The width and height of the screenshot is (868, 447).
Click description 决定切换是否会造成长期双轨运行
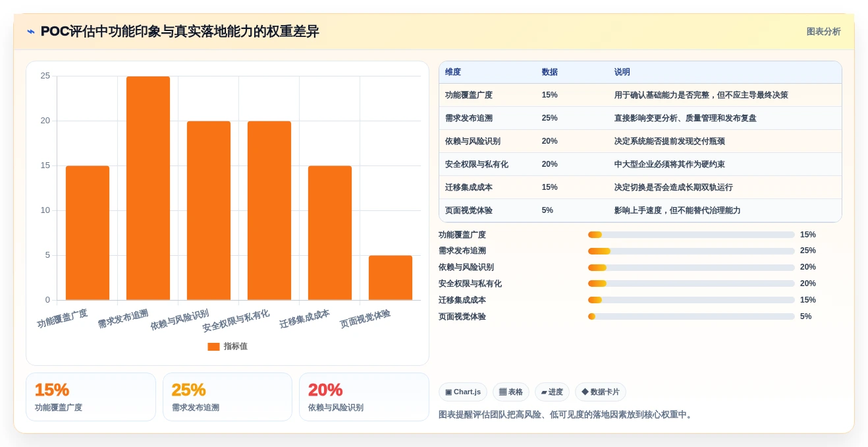point(674,187)
